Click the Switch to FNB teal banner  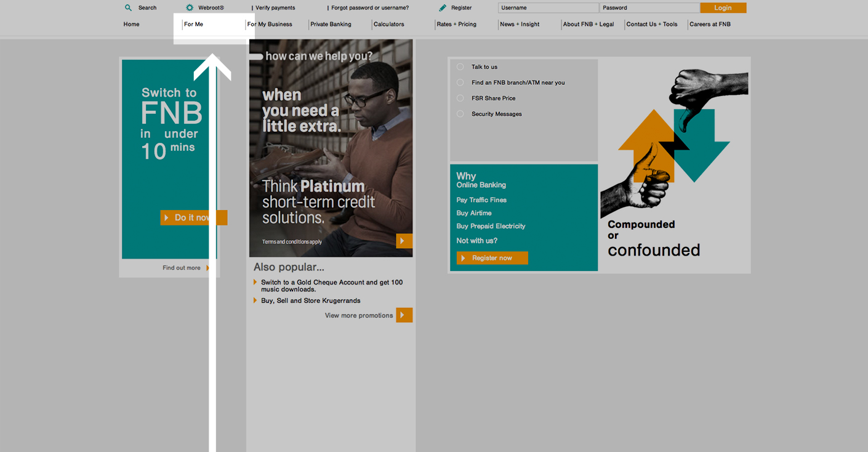click(x=171, y=159)
